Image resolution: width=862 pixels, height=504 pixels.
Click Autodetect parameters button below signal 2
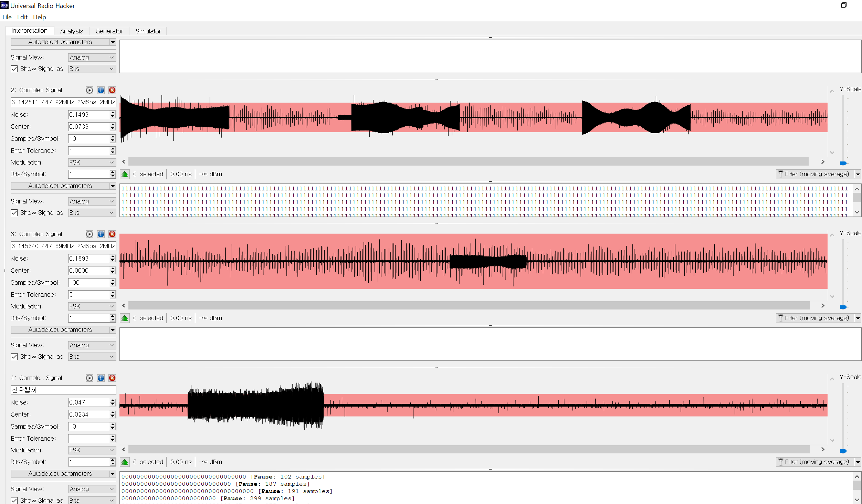[60, 186]
